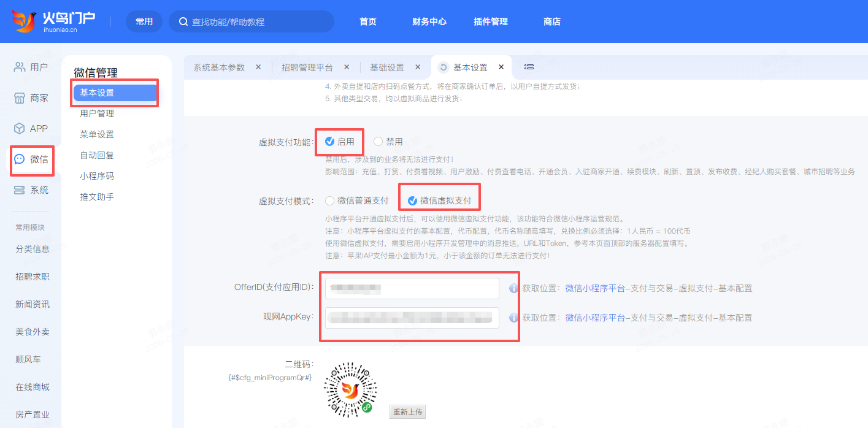Screen dimensions: 868x428
Task: Close the 基础设置 tab
Action: click(418, 67)
